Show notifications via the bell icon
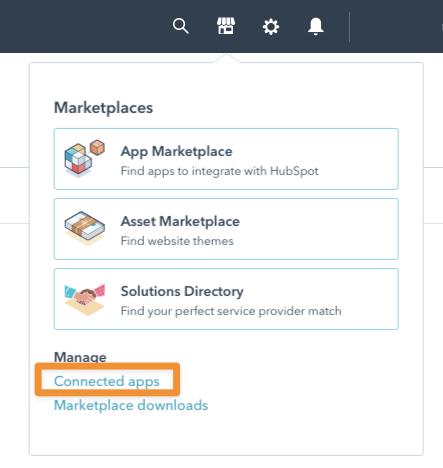The image size is (443, 468). (x=315, y=26)
